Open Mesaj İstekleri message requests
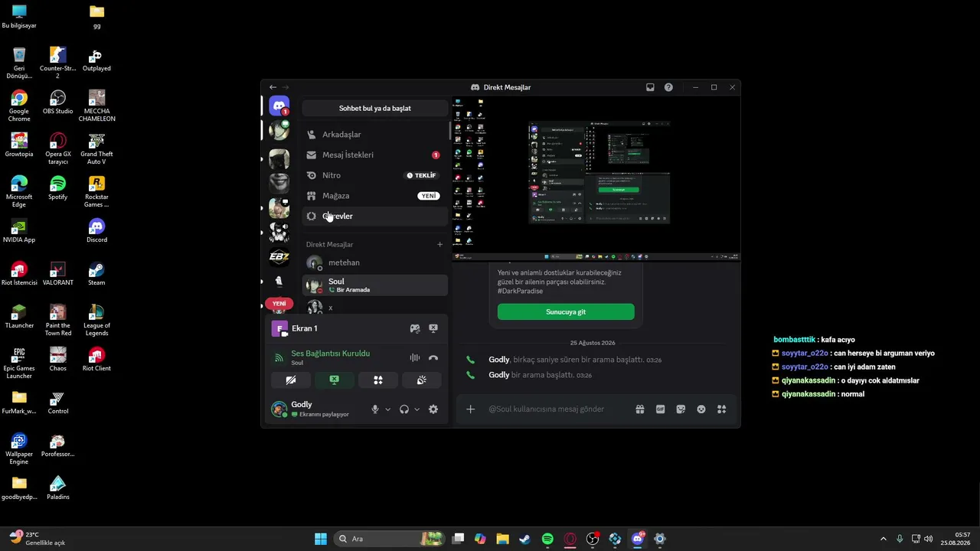Image resolution: width=980 pixels, height=551 pixels. 375,155
